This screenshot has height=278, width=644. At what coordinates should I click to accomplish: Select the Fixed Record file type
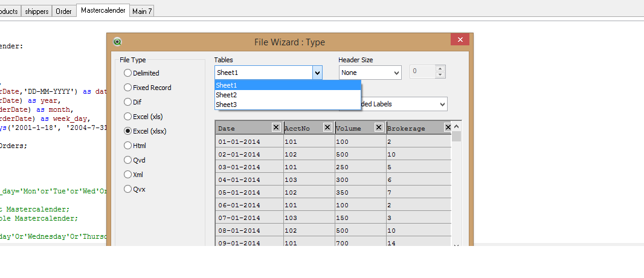pyautogui.click(x=127, y=88)
